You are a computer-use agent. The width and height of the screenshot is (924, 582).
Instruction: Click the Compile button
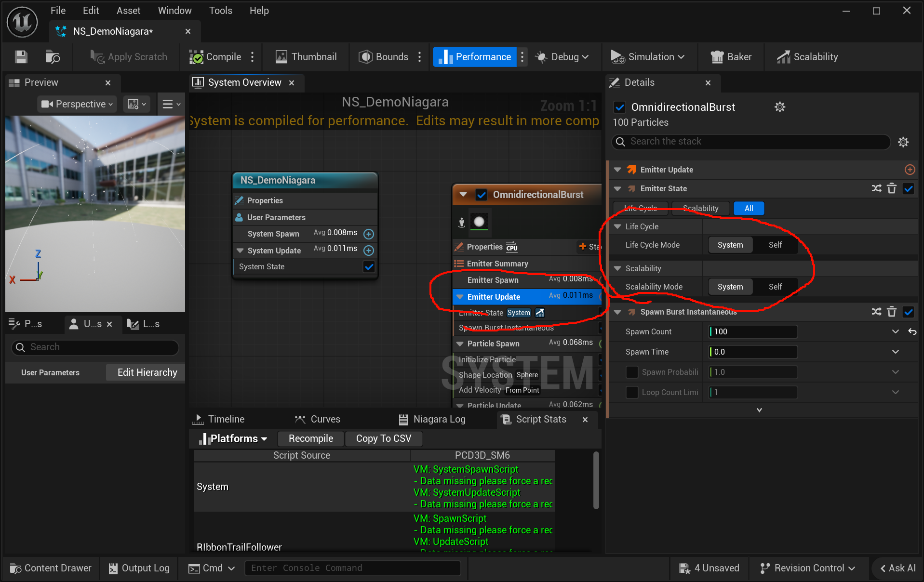pos(215,57)
